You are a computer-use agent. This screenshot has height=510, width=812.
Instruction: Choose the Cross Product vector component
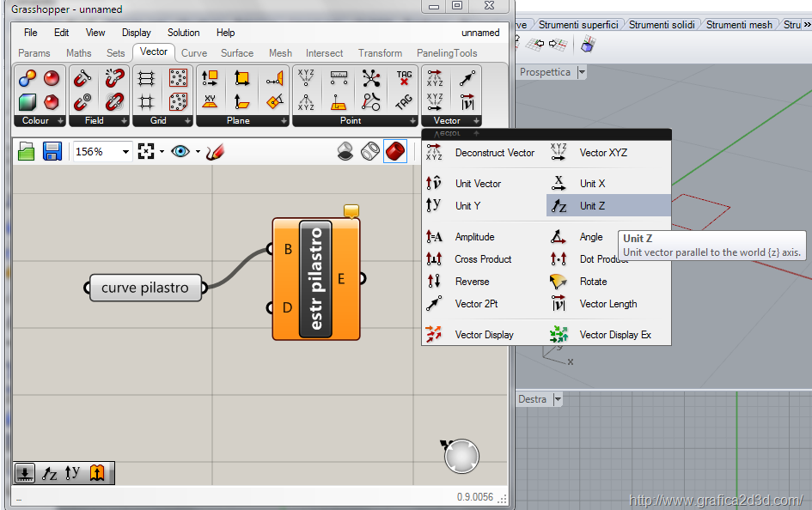tap(482, 259)
